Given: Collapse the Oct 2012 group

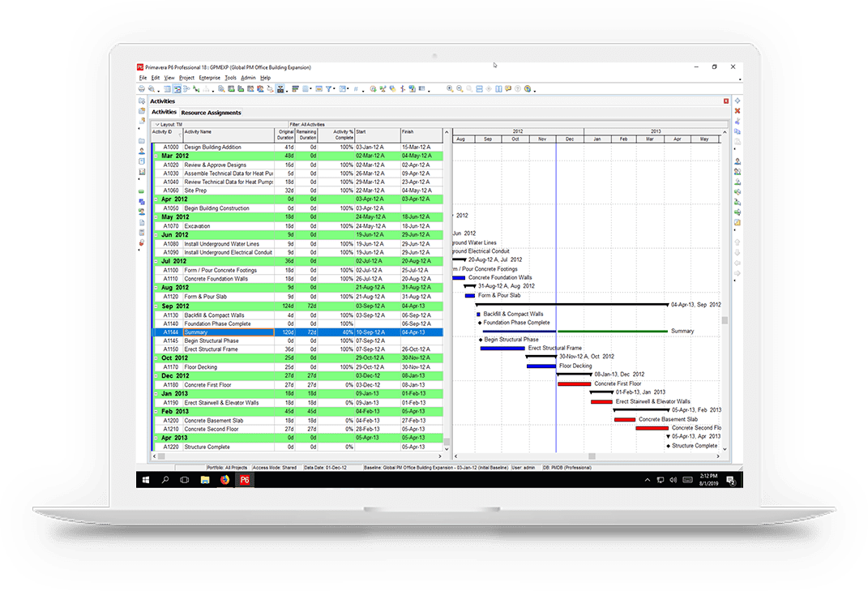Looking at the screenshot, I should point(156,358).
